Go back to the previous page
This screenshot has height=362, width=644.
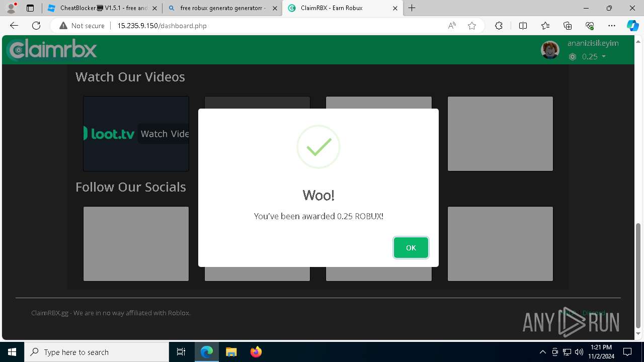[x=14, y=26]
